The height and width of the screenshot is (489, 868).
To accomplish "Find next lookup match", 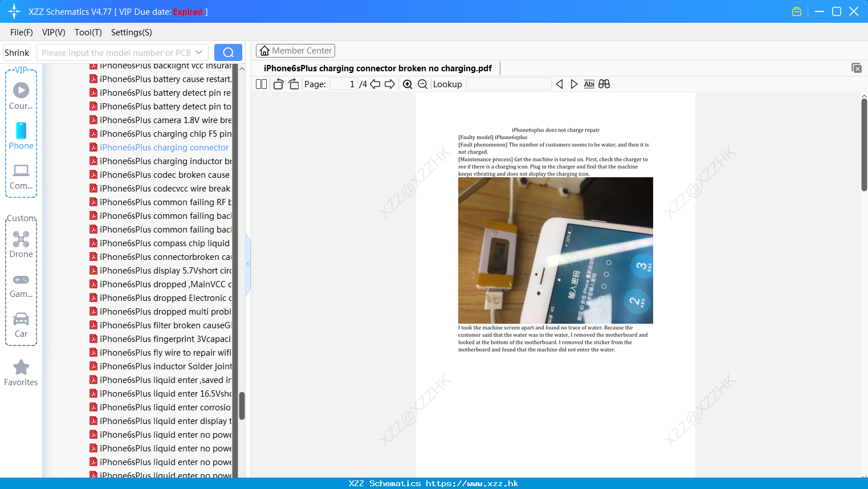I will click(x=574, y=84).
